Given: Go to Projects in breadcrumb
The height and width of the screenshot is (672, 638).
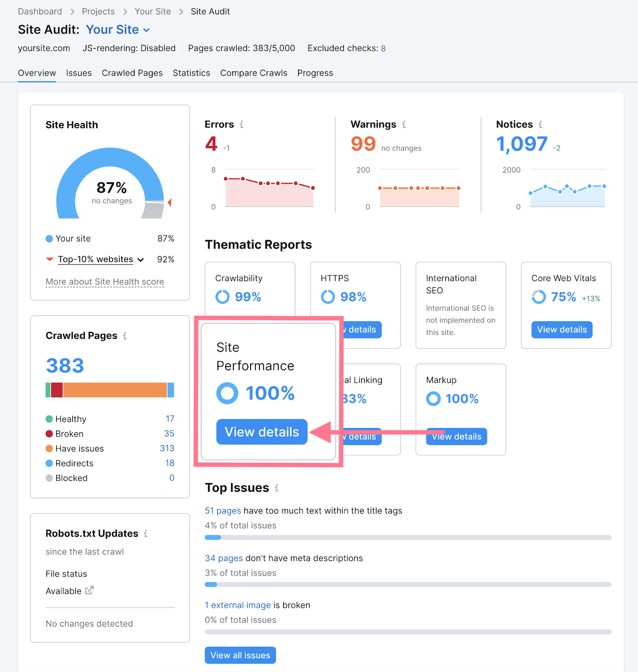Looking at the screenshot, I should pos(98,11).
